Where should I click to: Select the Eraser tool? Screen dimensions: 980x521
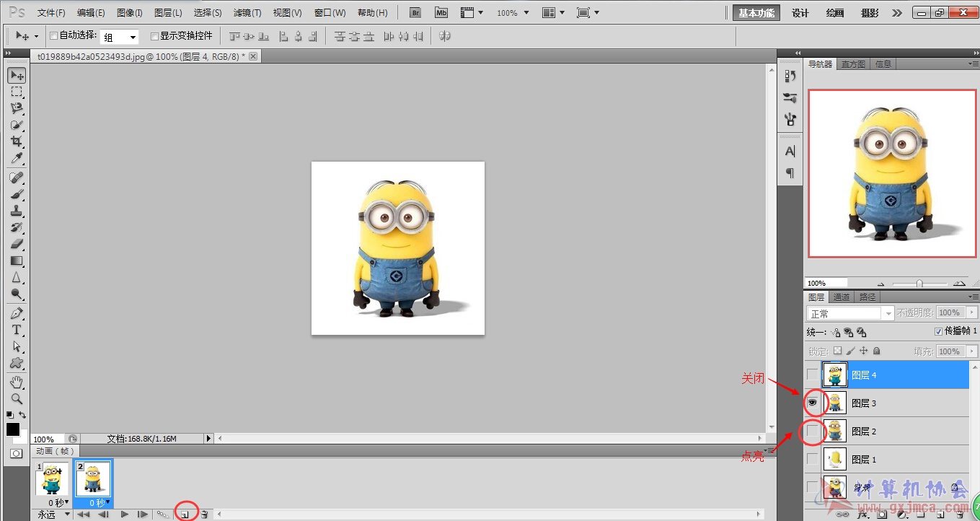pos(17,244)
